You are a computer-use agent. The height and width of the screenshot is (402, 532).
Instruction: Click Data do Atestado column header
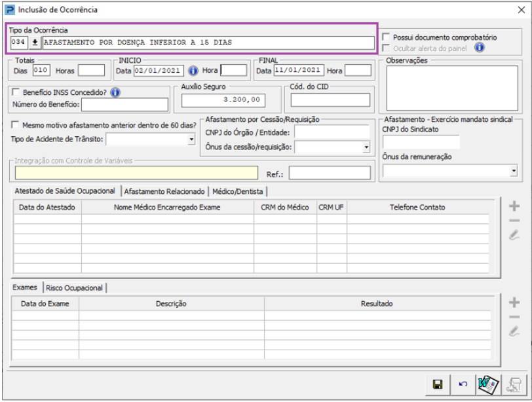(x=47, y=207)
